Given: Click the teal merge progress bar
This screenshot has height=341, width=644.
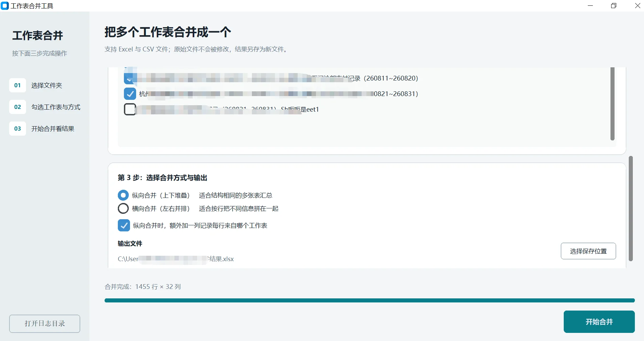Looking at the screenshot, I should coord(369,300).
